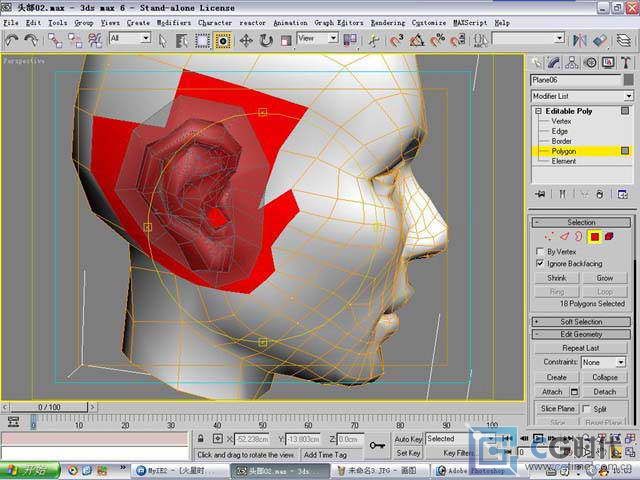Viewport: 640px width, 480px height.
Task: Select the Bind to Space Warp tool
Action: point(95,40)
